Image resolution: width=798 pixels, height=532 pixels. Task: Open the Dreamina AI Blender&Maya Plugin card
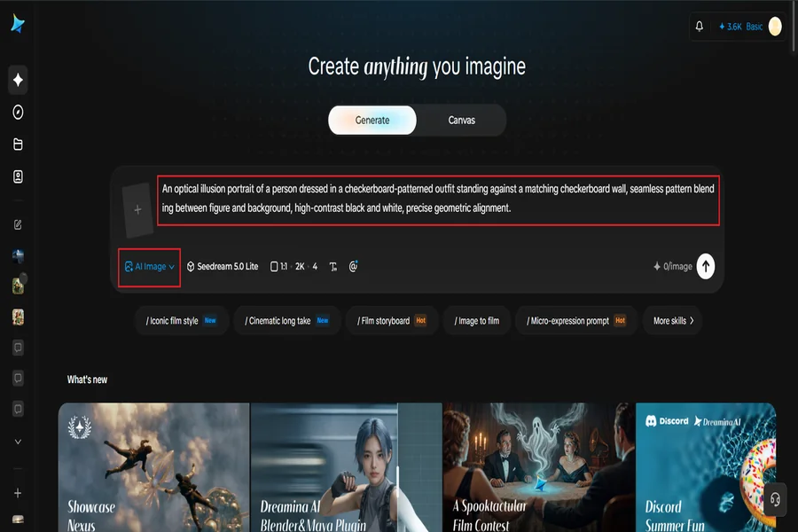347,467
